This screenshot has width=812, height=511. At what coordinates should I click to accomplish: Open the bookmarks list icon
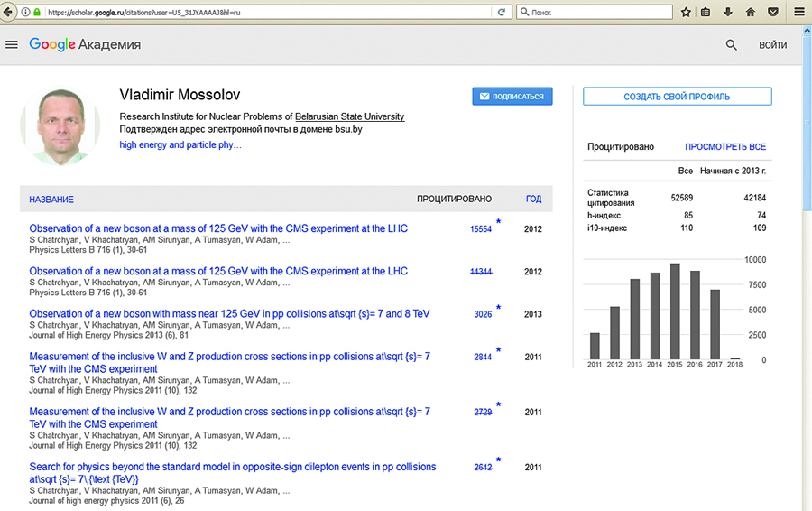[706, 12]
